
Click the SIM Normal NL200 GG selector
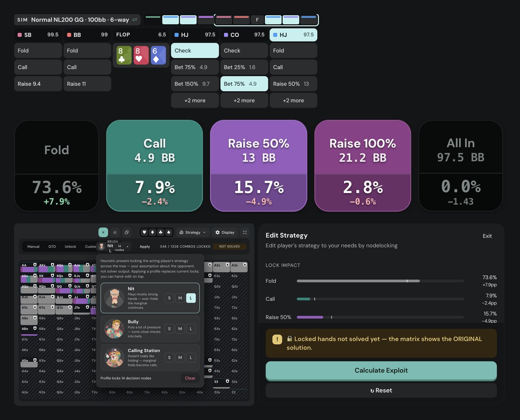[x=78, y=20]
